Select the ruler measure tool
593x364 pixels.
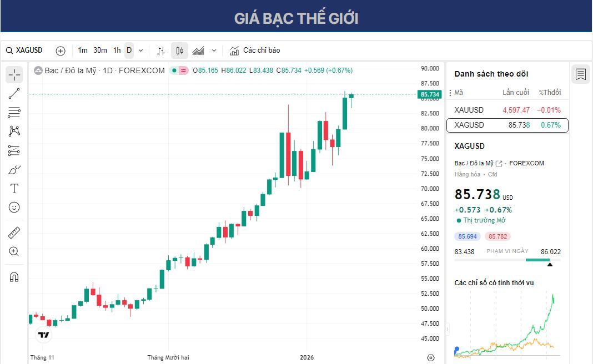pyautogui.click(x=14, y=232)
